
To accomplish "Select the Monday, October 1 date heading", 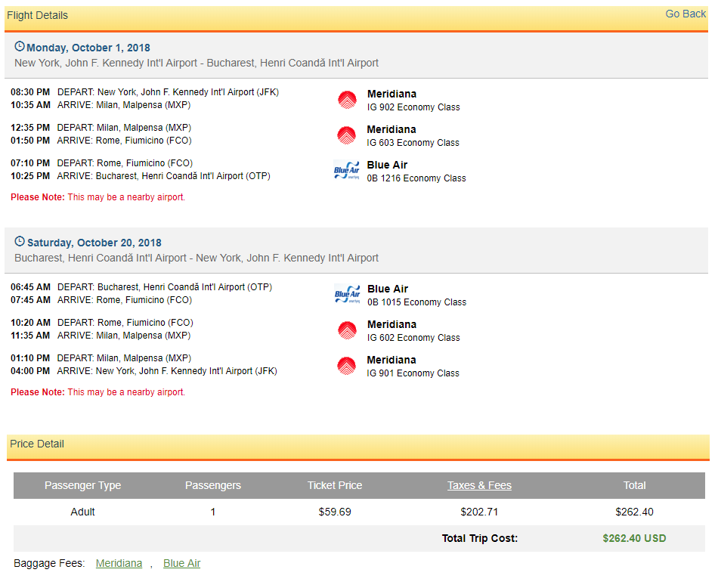I will [91, 47].
